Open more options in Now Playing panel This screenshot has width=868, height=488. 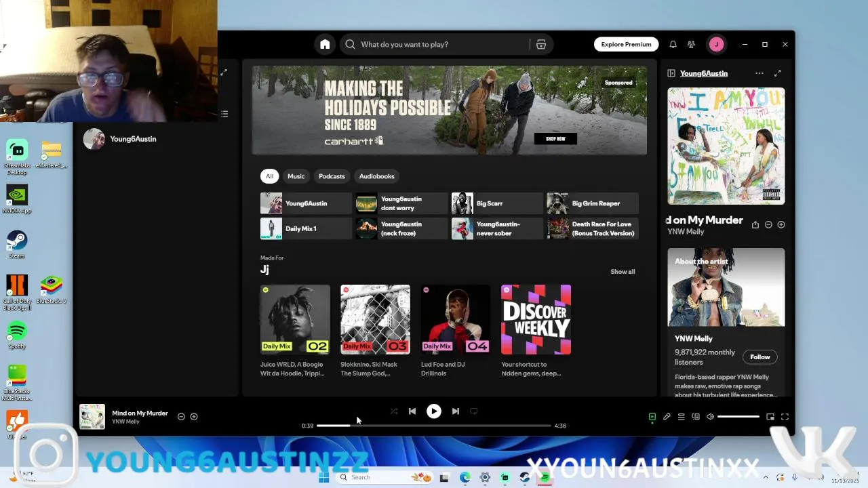tap(759, 73)
